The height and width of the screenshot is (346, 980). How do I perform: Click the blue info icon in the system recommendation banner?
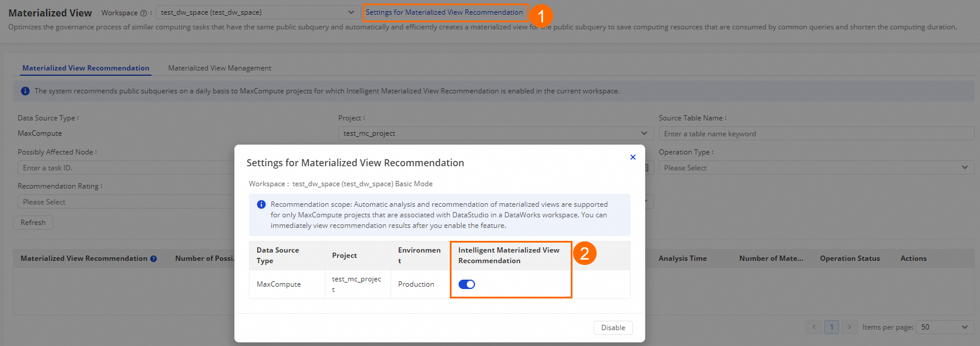(25, 91)
